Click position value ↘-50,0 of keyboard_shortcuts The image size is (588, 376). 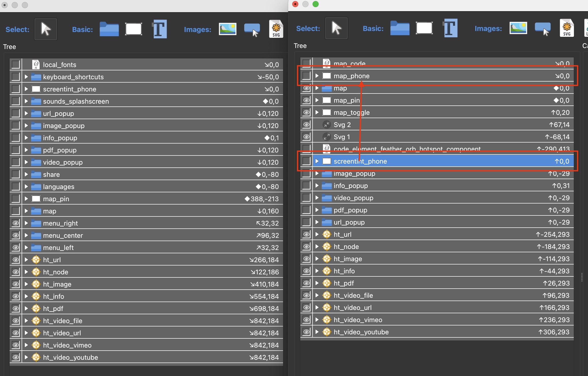(x=268, y=77)
